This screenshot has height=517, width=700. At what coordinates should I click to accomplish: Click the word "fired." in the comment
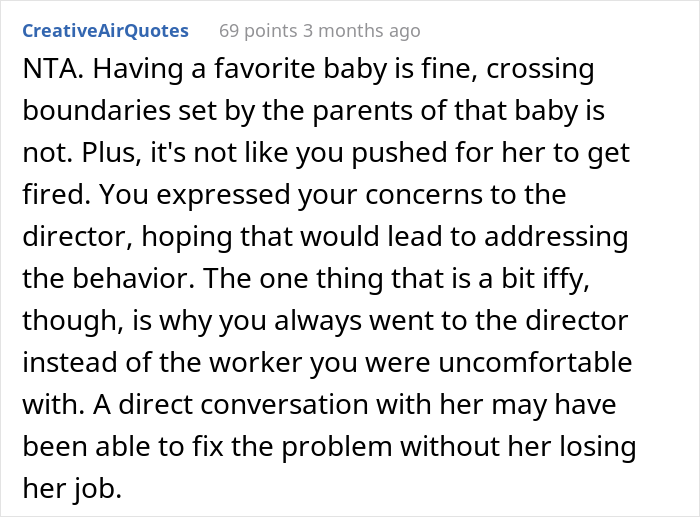pos(54,197)
